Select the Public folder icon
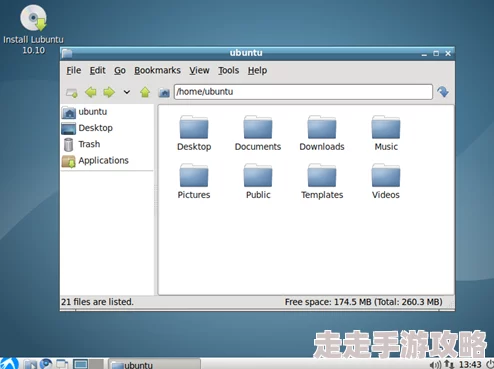Image resolution: width=494 pixels, height=369 pixels. 258,181
